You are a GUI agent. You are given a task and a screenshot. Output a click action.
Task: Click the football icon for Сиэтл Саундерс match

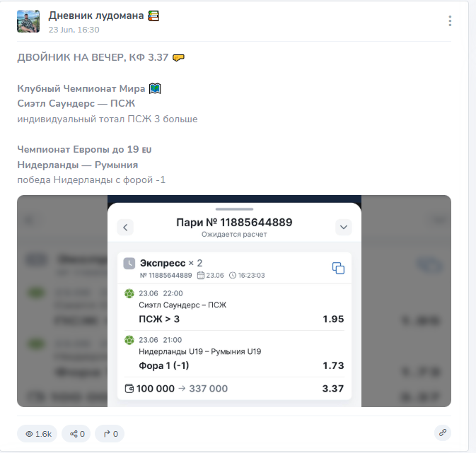[x=129, y=293]
